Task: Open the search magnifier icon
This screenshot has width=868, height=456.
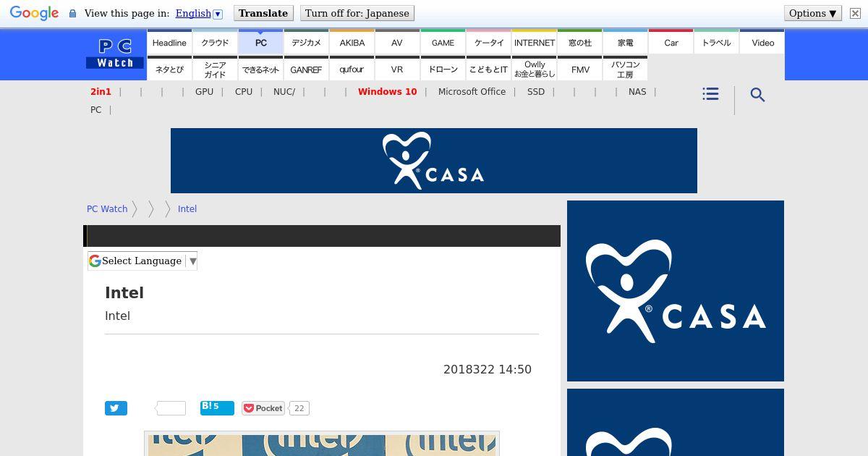Action: point(757,95)
